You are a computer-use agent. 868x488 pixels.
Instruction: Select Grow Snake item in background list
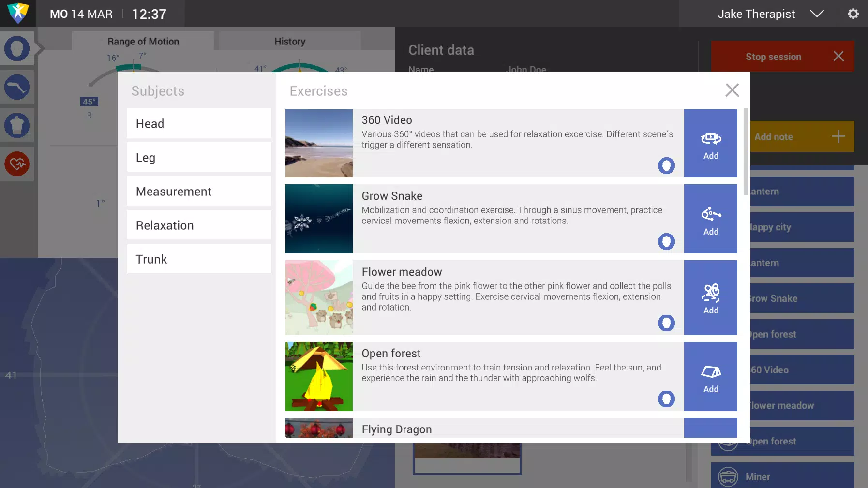802,298
